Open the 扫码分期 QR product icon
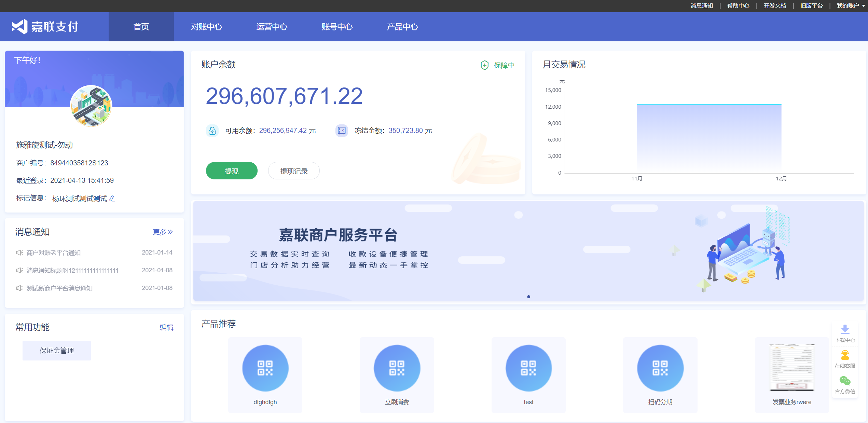Viewport: 868px width, 423px height. point(660,368)
